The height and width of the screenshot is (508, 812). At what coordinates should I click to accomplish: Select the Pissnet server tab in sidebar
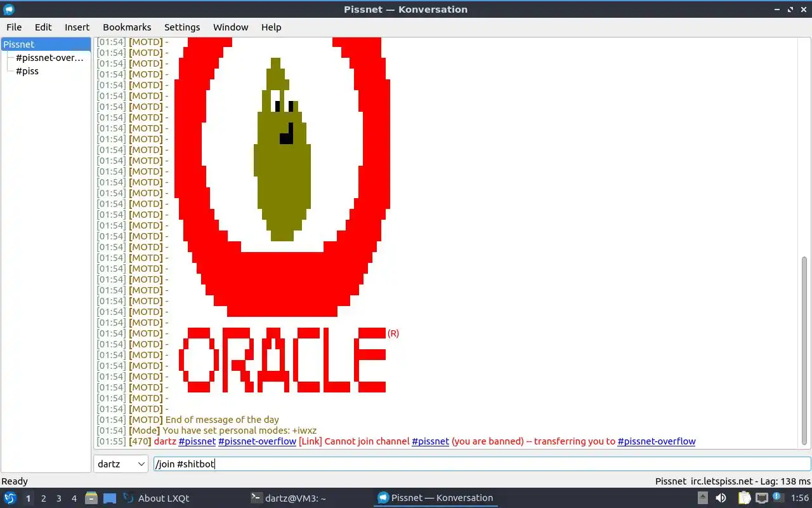pyautogui.click(x=46, y=44)
